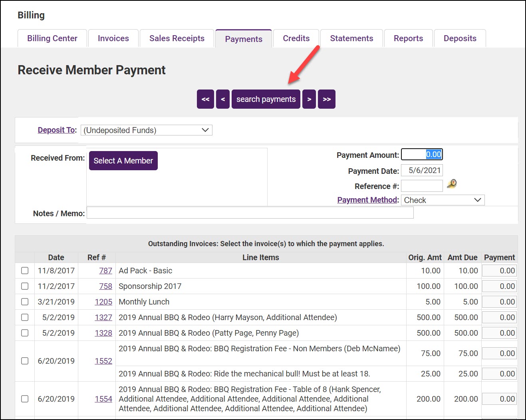Tick the Monthly Lunch invoice checkbox
526x420 pixels.
click(x=25, y=302)
